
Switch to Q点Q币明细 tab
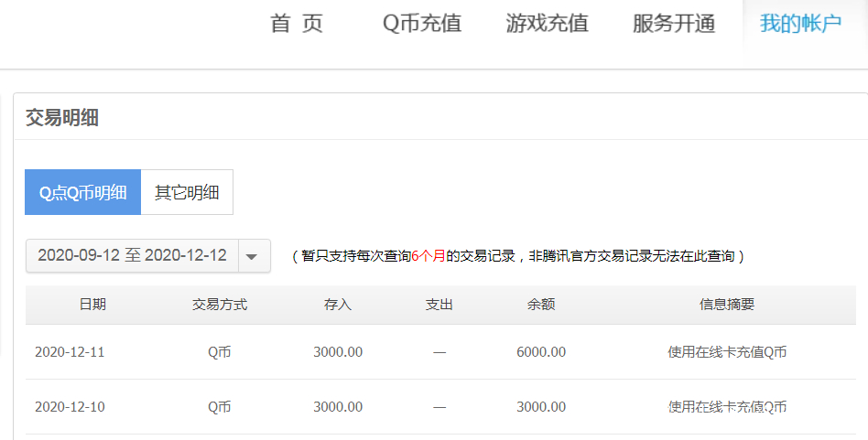click(x=82, y=193)
